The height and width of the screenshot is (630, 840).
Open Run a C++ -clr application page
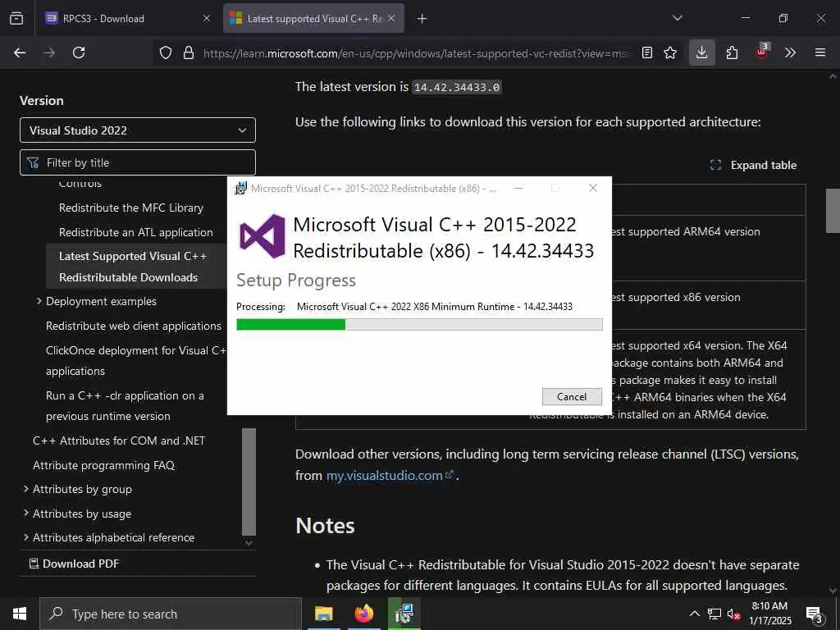pos(125,405)
